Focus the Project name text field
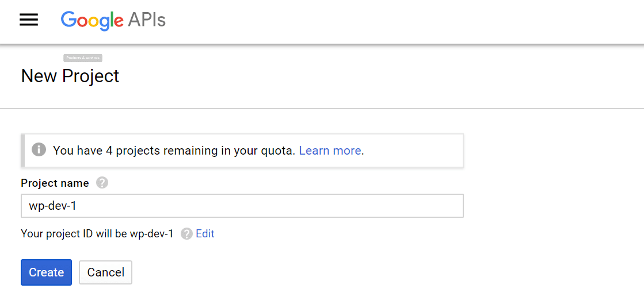The image size is (644, 300). 242,206
